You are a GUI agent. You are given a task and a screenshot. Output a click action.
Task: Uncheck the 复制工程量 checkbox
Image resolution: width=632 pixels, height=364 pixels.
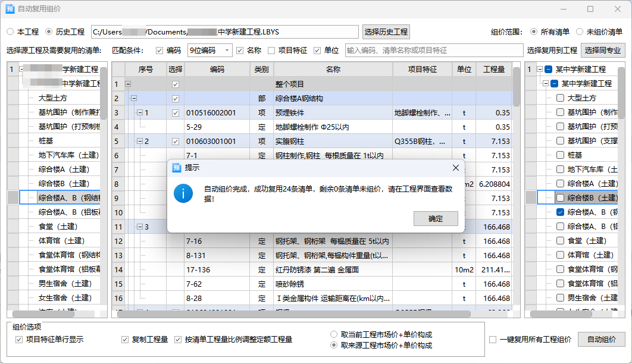click(x=125, y=340)
